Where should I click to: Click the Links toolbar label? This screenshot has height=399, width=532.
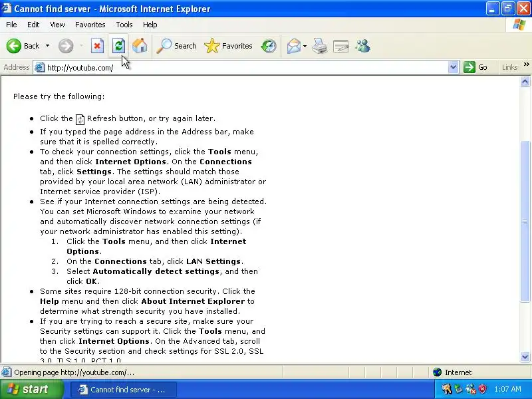click(509, 67)
